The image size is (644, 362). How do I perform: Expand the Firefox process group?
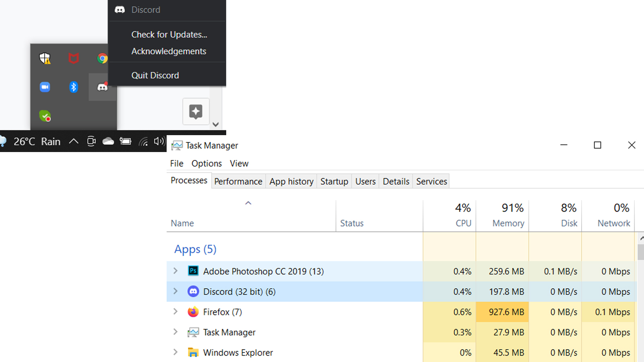175,311
